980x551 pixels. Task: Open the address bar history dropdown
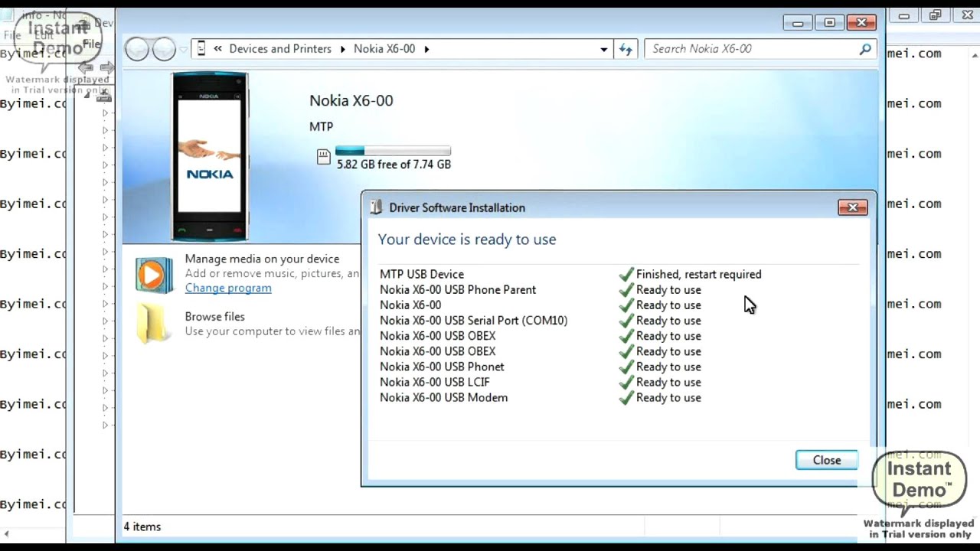[604, 49]
